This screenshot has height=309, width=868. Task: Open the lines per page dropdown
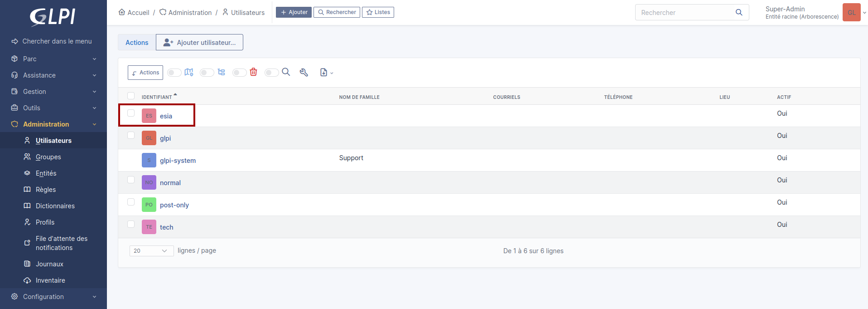[151, 250]
